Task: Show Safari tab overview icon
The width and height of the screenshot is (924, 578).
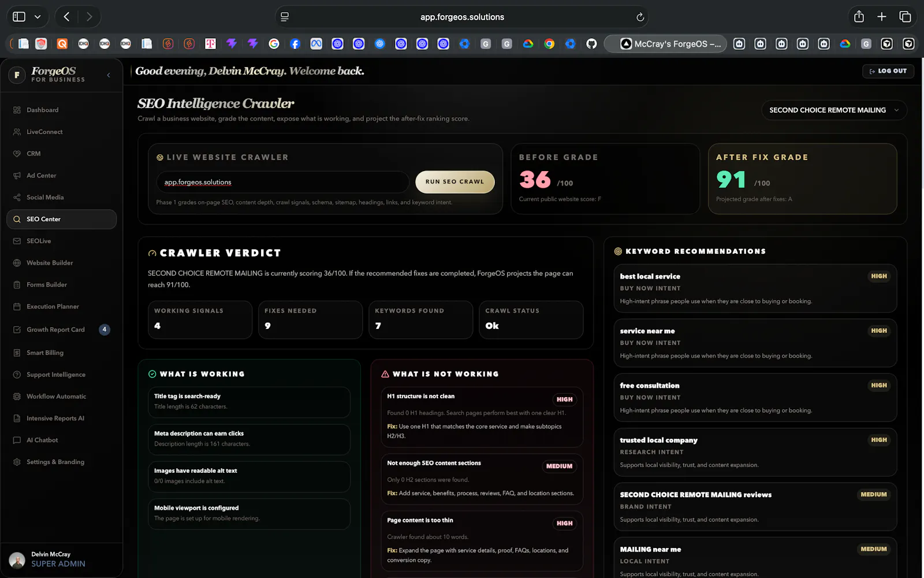Action: tap(905, 17)
